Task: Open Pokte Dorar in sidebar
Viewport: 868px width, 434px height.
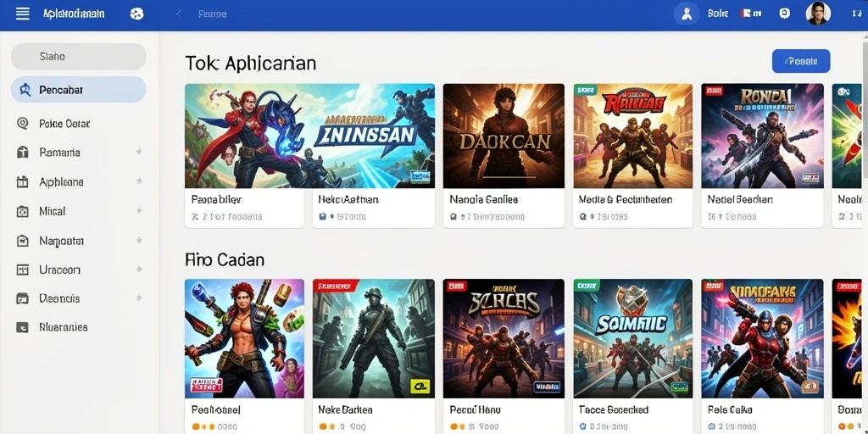Action: (64, 124)
